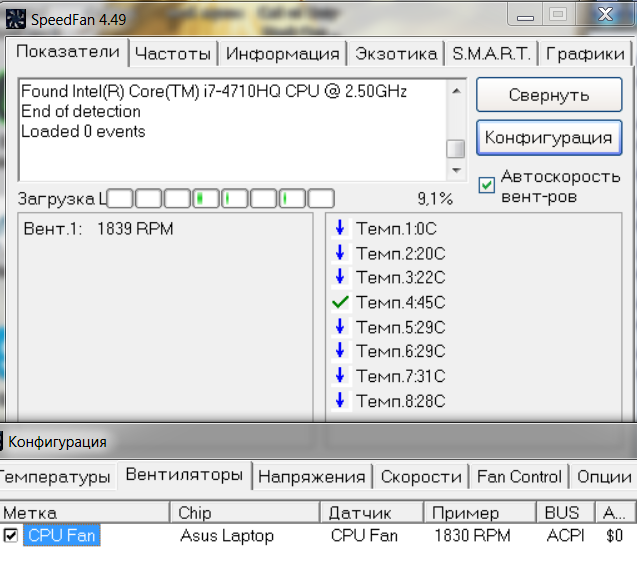This screenshot has height=575, width=637.
Task: Click the green checkmark icon beside Темп.4
Action: click(x=340, y=302)
